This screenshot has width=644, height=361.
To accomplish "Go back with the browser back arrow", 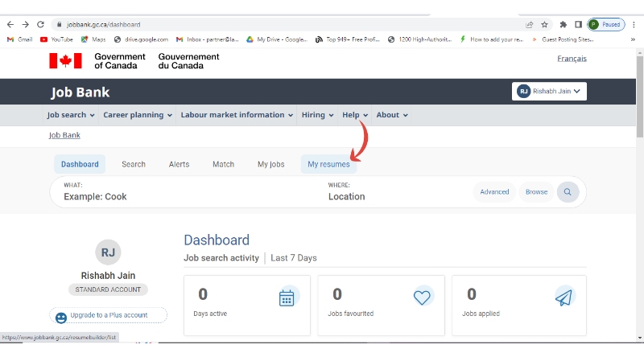I will point(10,25).
